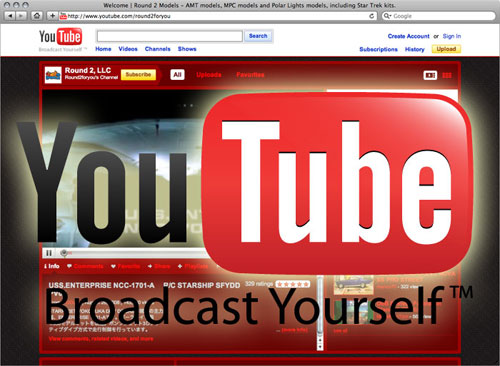Open the Create Account link
Screen dimensions: 500x366
[x=408, y=36]
